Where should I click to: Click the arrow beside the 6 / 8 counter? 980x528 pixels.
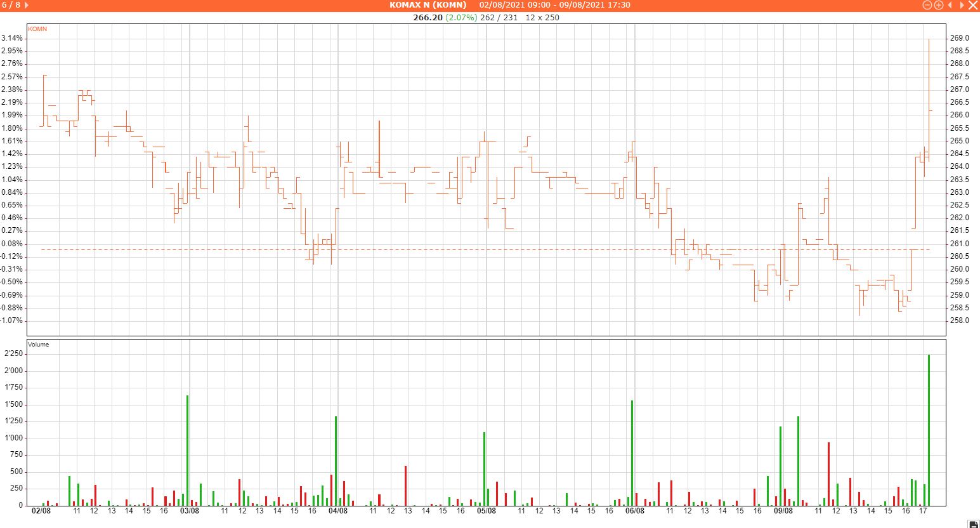26,5
